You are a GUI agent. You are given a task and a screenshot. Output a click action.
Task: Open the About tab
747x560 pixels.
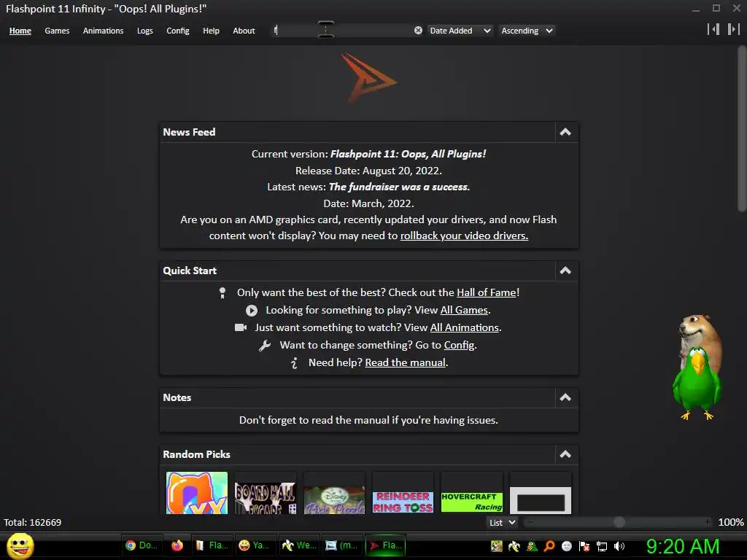pos(244,31)
